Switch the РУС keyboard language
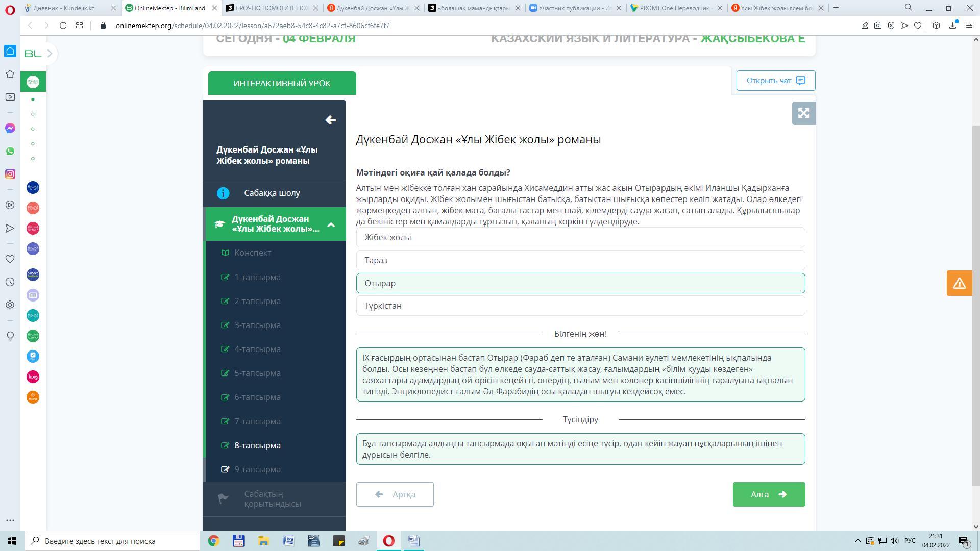Image resolution: width=980 pixels, height=551 pixels. point(910,541)
